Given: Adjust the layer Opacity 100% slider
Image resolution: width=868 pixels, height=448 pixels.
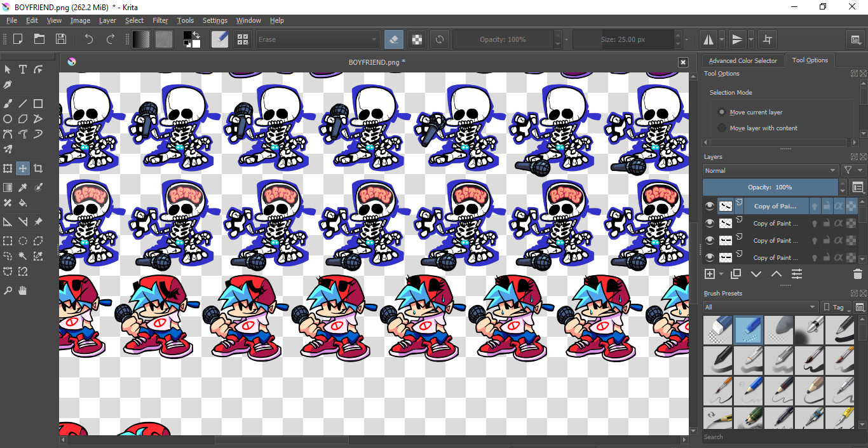Looking at the screenshot, I should pos(770,187).
